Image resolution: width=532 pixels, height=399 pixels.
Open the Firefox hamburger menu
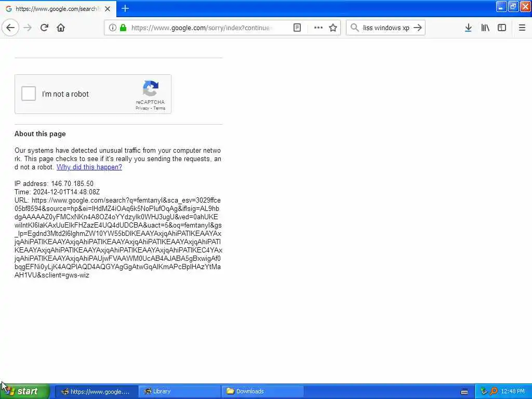tap(522, 28)
